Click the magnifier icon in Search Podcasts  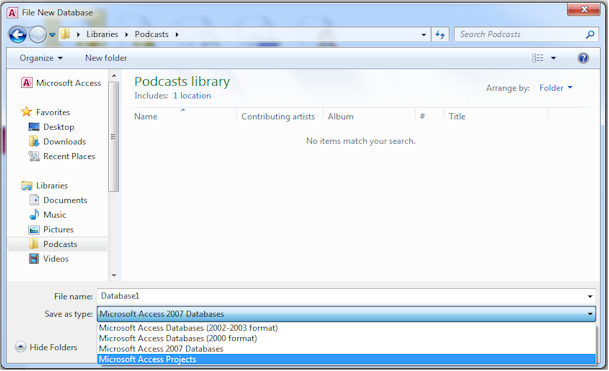tap(590, 35)
